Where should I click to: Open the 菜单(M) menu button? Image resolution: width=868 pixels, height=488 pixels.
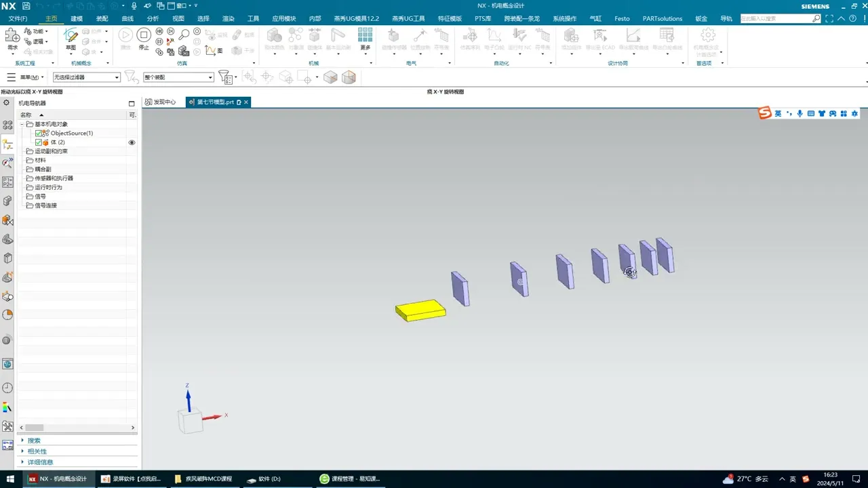tap(26, 77)
